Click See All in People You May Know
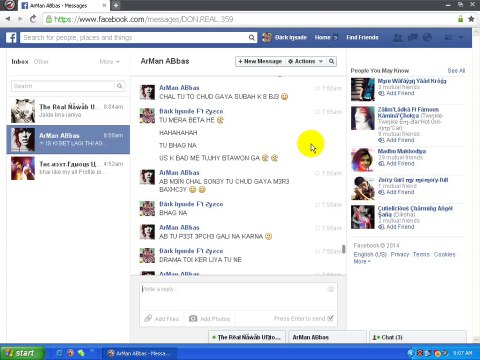 (456, 71)
